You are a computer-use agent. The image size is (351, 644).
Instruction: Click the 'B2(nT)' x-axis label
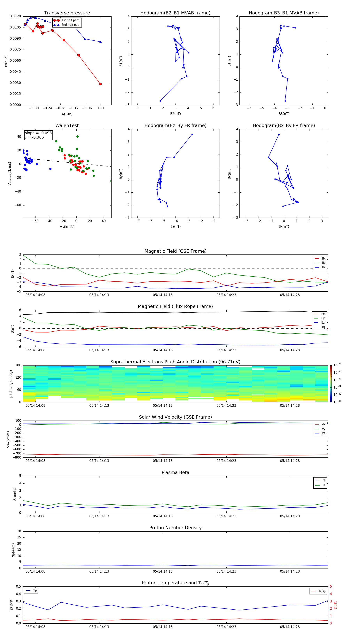click(175, 114)
